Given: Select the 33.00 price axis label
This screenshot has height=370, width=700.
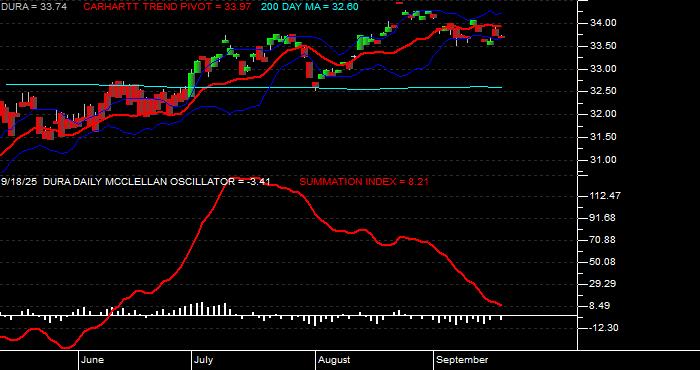Looking at the screenshot, I should pyautogui.click(x=604, y=69).
